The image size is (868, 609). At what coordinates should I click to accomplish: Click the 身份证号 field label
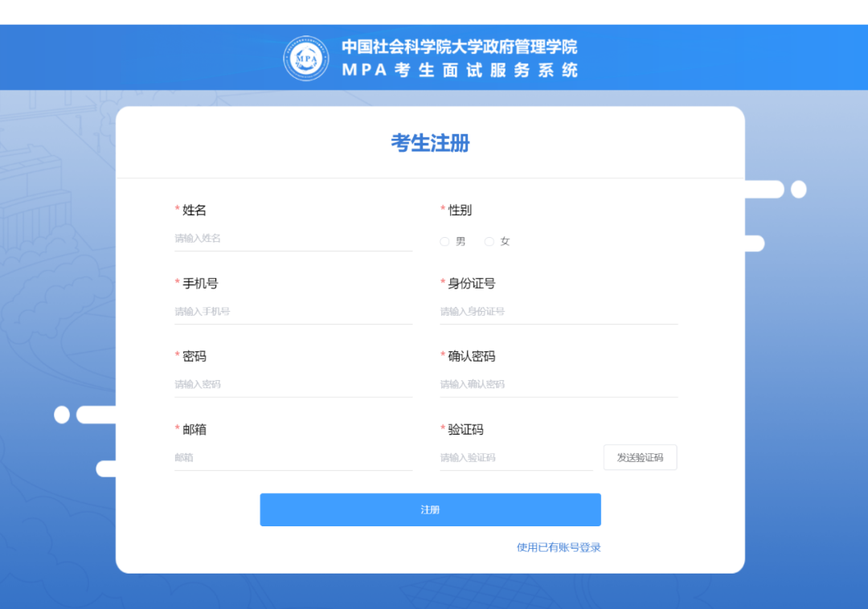pyautogui.click(x=472, y=283)
